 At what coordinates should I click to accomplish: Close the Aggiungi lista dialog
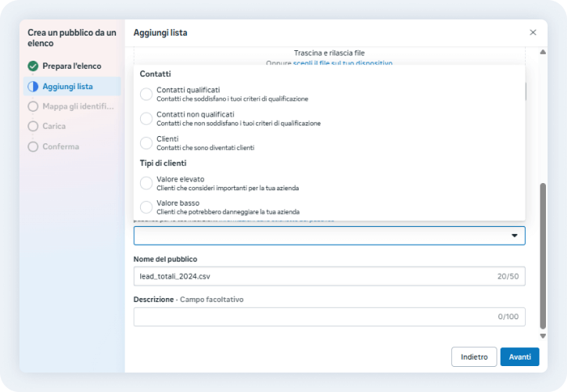[x=532, y=32]
